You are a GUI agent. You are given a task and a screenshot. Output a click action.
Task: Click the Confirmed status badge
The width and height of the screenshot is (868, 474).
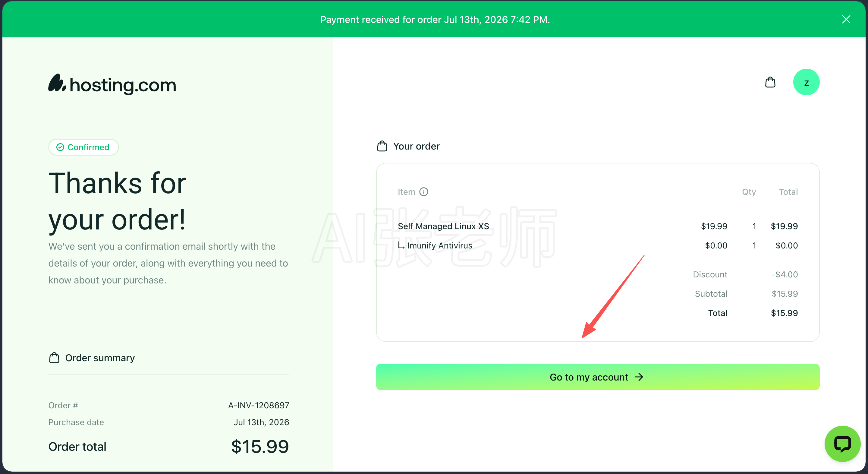[x=83, y=147]
